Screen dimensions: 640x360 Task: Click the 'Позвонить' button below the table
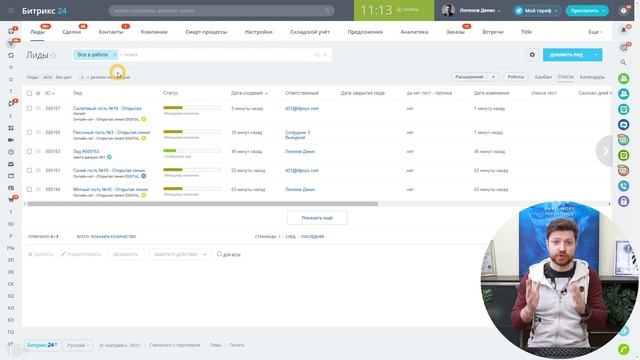(125, 254)
